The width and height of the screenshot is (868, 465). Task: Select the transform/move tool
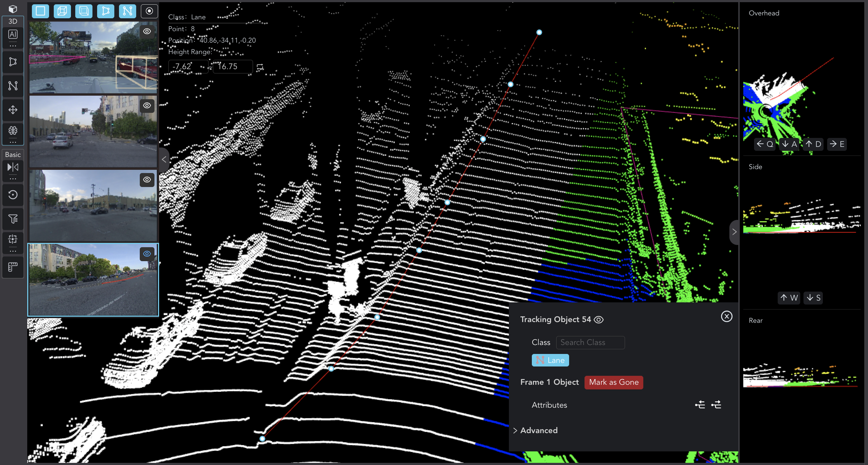coord(13,111)
